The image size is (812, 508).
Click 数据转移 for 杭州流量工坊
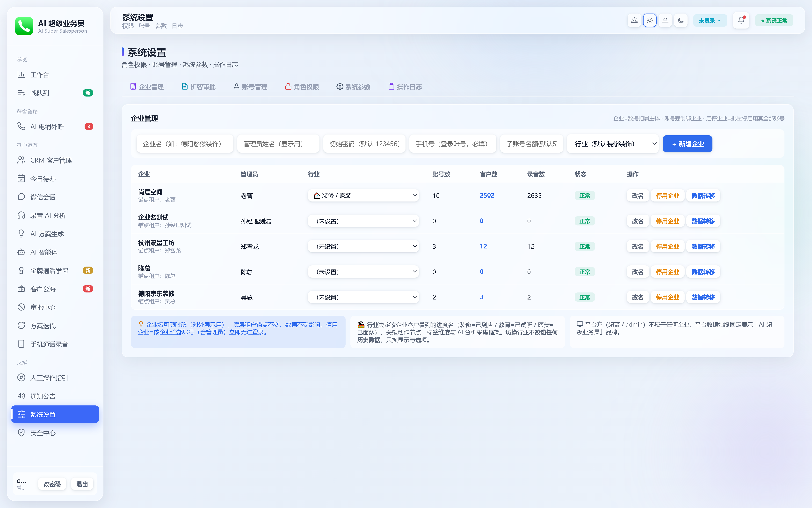click(x=703, y=246)
